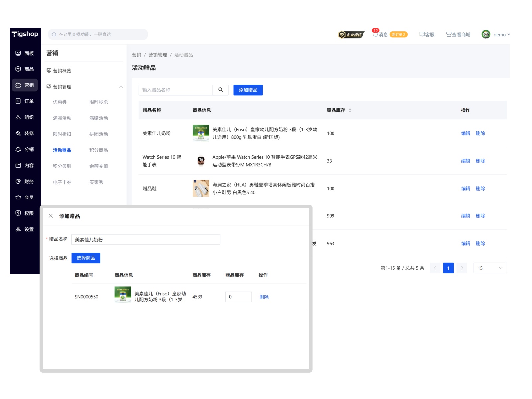Image resolution: width=532 pixels, height=399 pixels.
Task: Go to the Orders sidebar section
Action: (x=25, y=101)
